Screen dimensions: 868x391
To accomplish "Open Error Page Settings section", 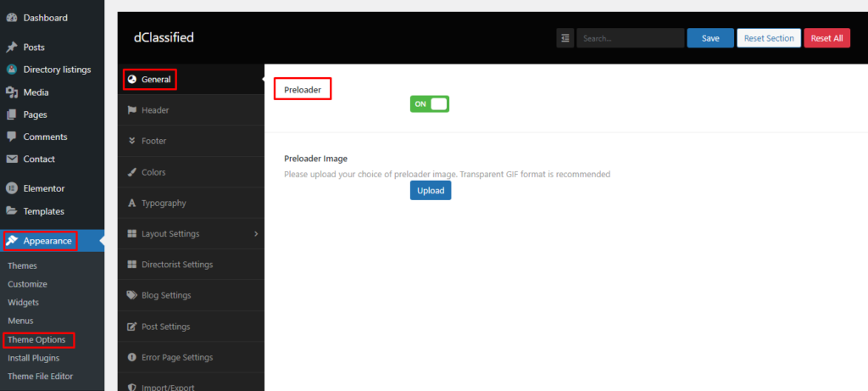I will tap(176, 357).
